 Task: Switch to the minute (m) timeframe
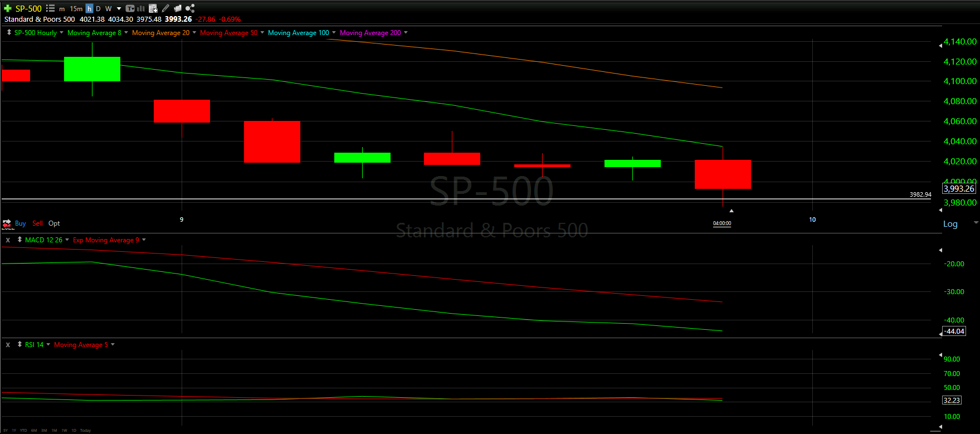click(x=62, y=9)
